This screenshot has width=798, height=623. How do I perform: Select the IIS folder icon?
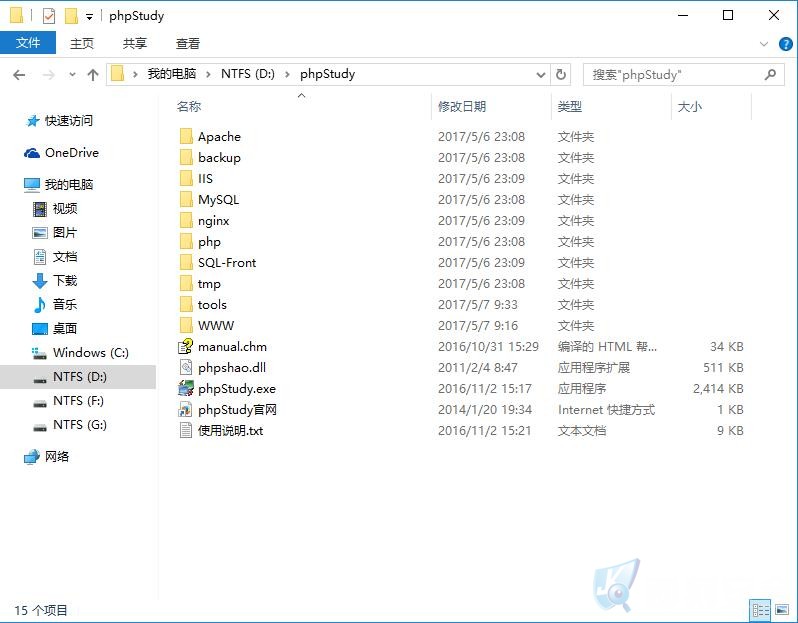click(x=186, y=178)
